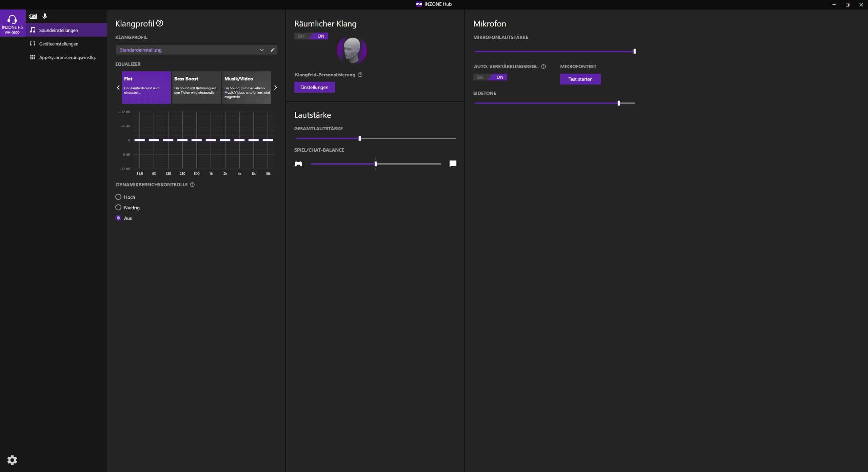Click the chat bubble icon at Spiel/Chat-Balance
The height and width of the screenshot is (472, 868).
tap(453, 164)
